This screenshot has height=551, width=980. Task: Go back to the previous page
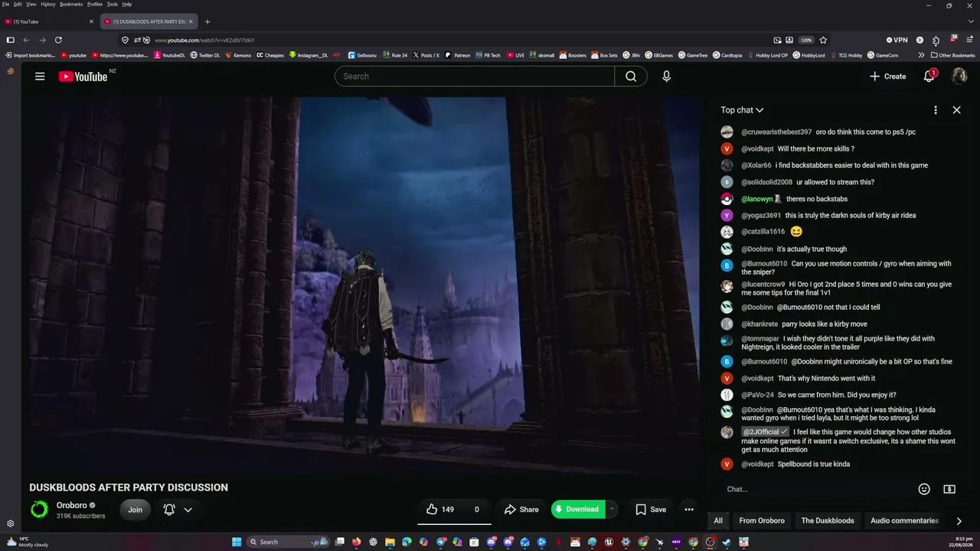click(26, 40)
